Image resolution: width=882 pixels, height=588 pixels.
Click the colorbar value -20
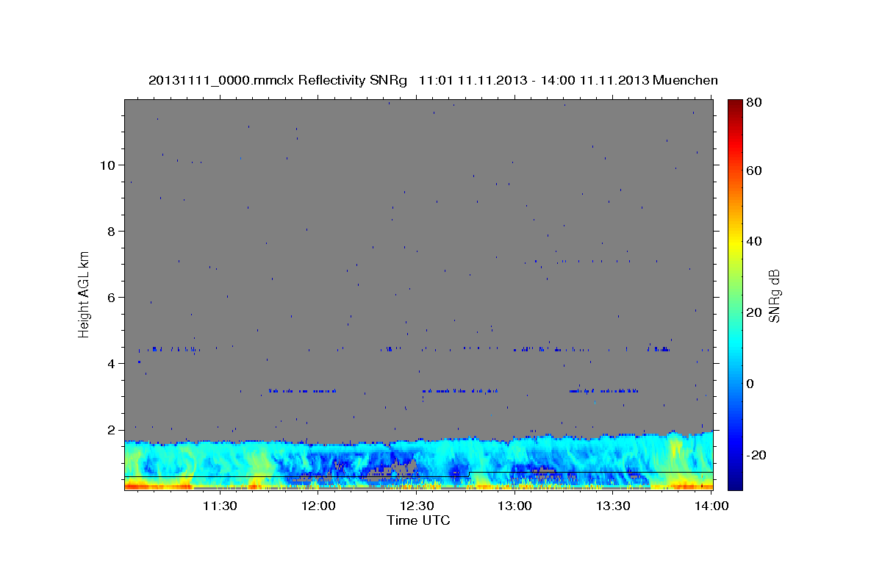pos(755,455)
